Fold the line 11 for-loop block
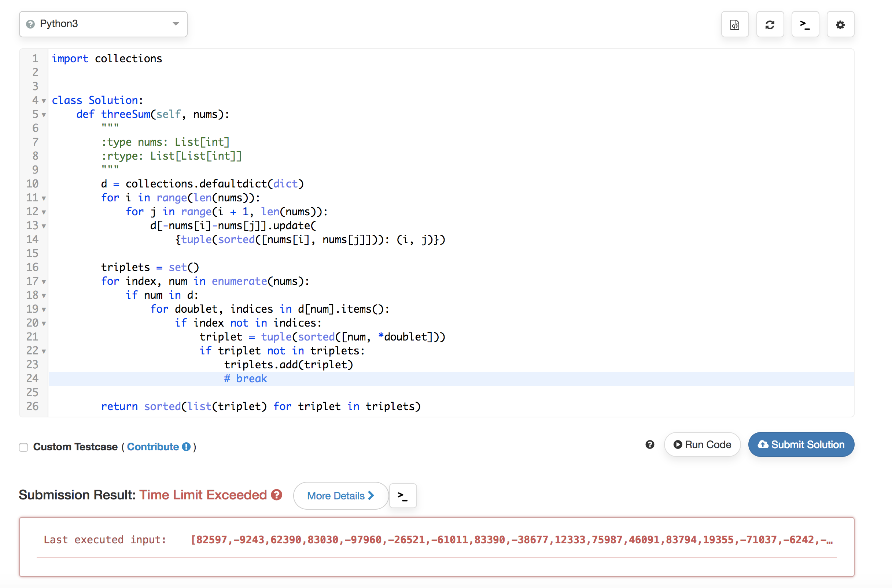Viewport: 892px width, 588px height. pyautogui.click(x=44, y=198)
